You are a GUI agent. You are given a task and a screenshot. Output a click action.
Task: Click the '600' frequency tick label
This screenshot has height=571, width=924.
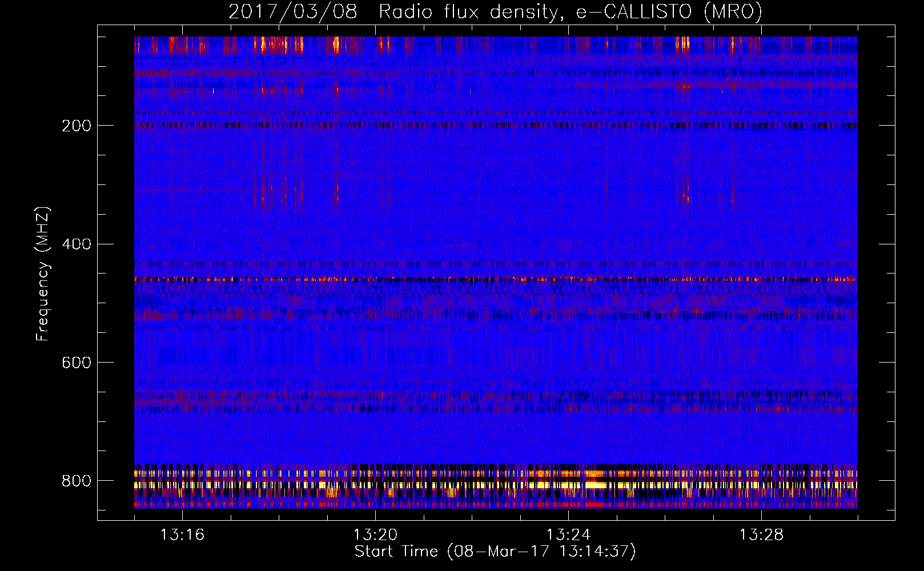(x=77, y=363)
